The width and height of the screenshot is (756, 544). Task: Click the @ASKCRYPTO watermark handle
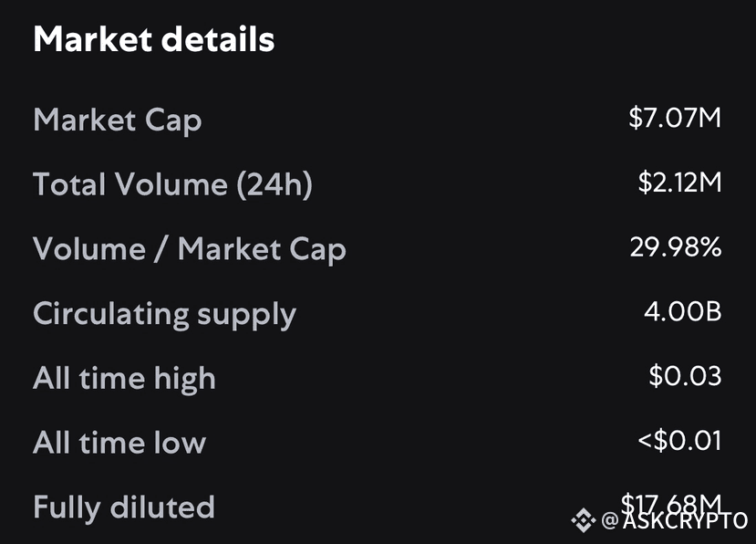click(675, 520)
